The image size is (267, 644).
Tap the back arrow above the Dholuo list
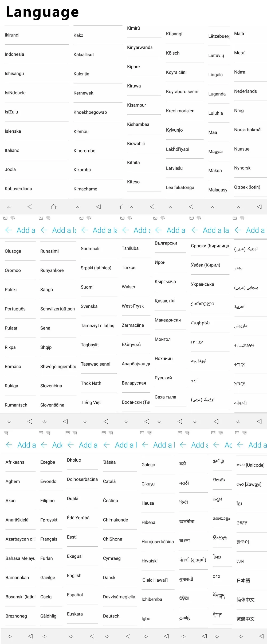click(70, 445)
